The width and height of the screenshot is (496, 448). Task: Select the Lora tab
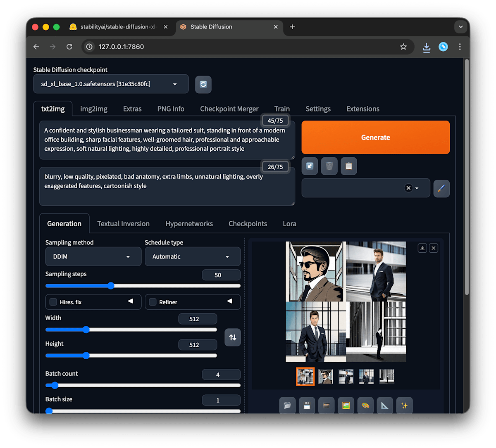pyautogui.click(x=289, y=223)
